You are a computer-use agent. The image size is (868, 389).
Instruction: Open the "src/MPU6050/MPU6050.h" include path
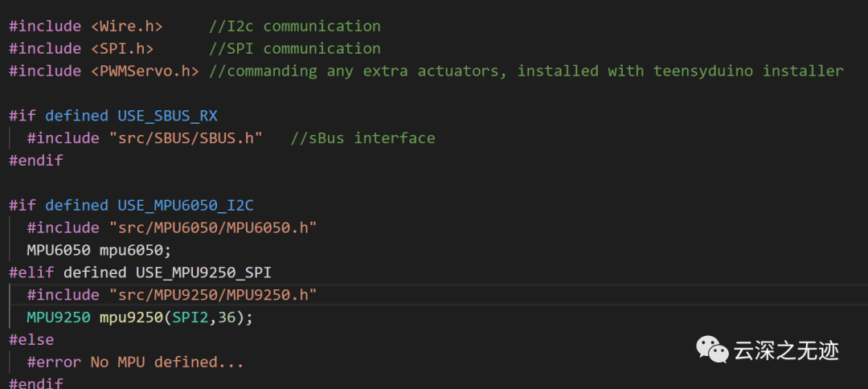(x=213, y=227)
